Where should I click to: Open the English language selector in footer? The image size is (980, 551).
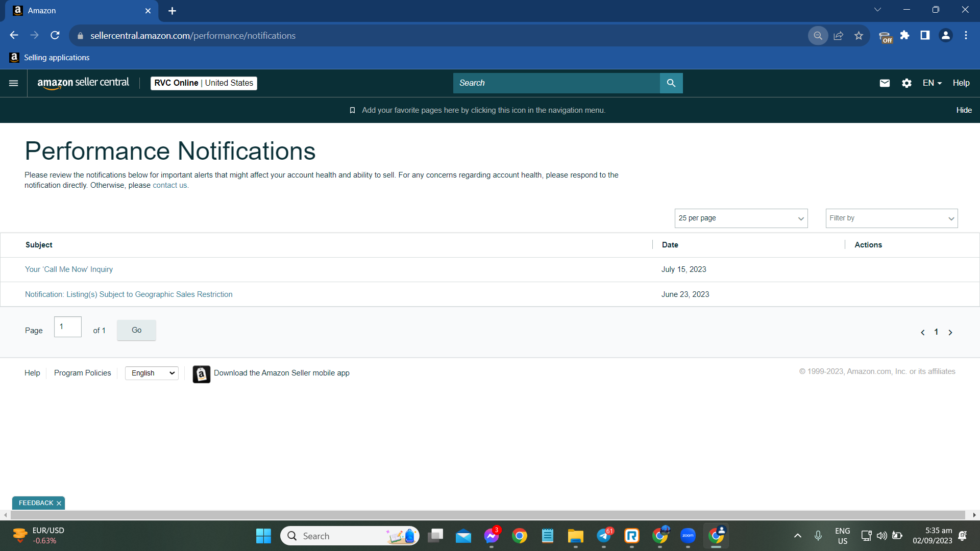152,373
